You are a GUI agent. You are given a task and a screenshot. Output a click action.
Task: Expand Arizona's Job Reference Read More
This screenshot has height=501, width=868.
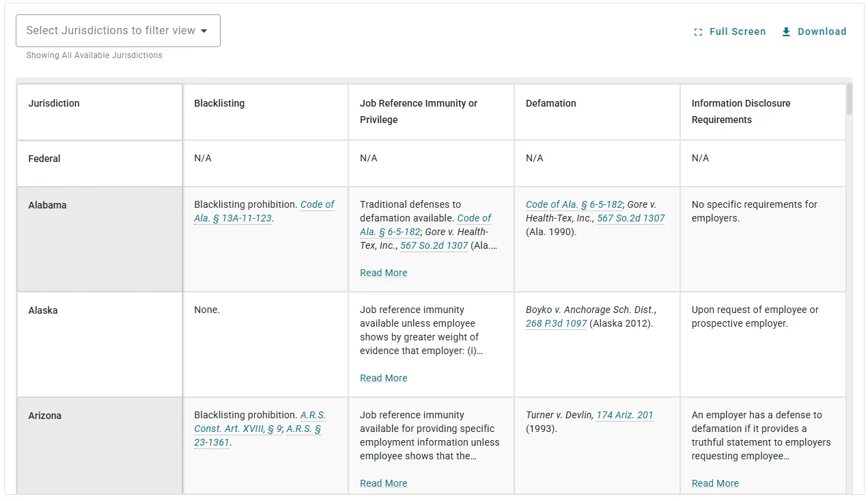click(383, 483)
